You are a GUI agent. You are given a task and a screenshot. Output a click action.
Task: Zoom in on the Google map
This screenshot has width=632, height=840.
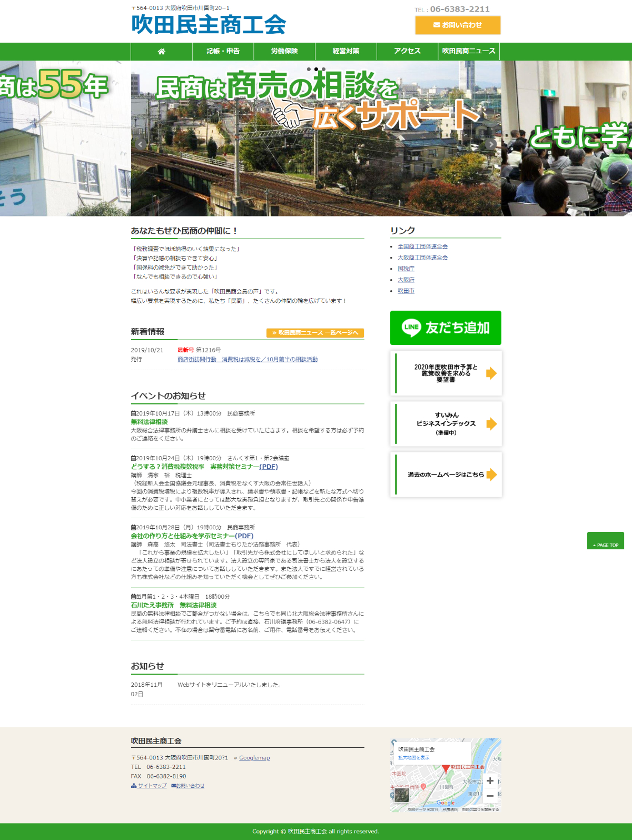click(x=490, y=781)
